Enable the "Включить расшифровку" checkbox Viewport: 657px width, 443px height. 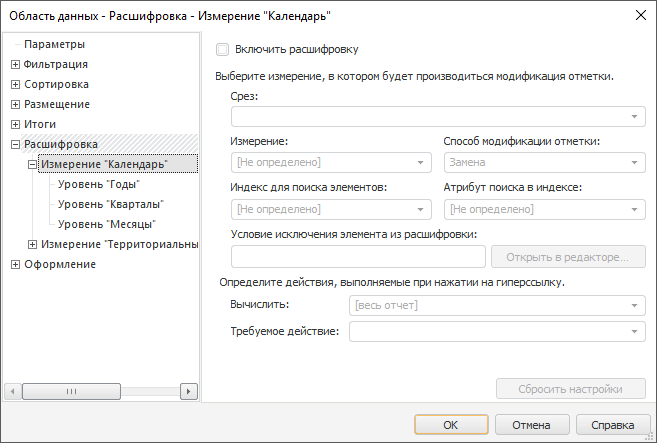223,49
